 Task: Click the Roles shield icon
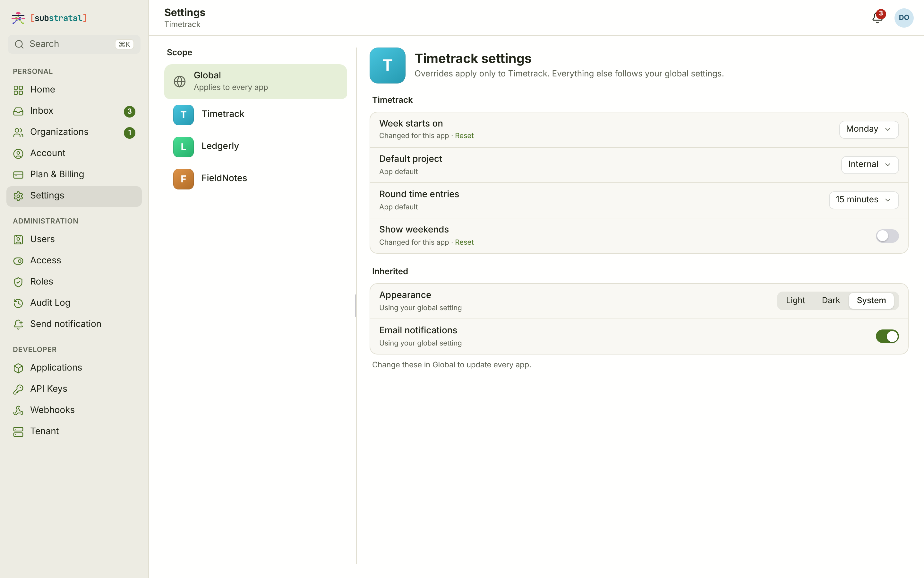click(x=18, y=282)
